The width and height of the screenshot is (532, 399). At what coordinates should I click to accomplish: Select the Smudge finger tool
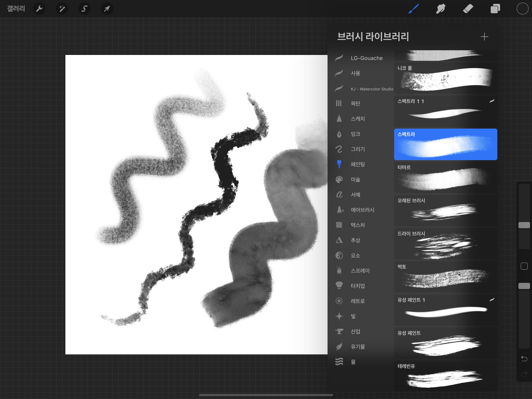tap(441, 9)
